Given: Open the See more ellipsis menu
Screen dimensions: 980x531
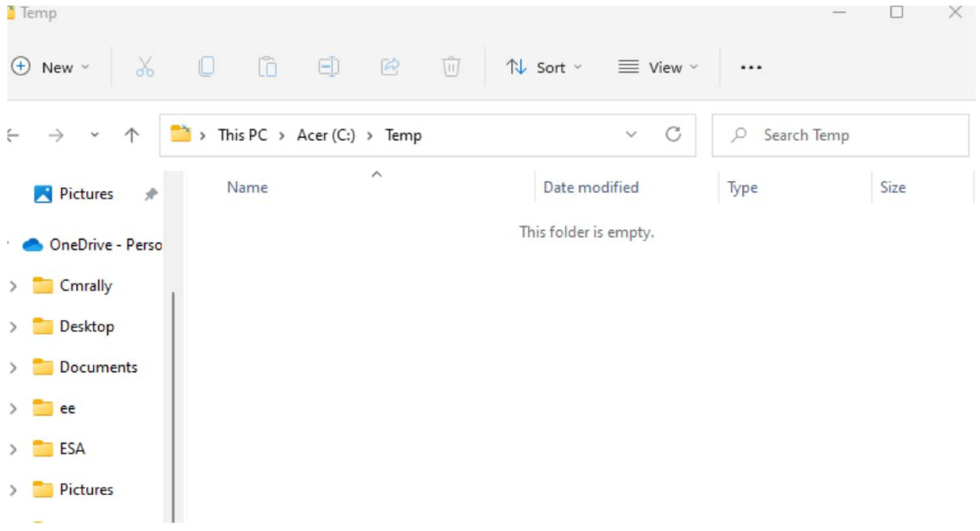Looking at the screenshot, I should 751,68.
